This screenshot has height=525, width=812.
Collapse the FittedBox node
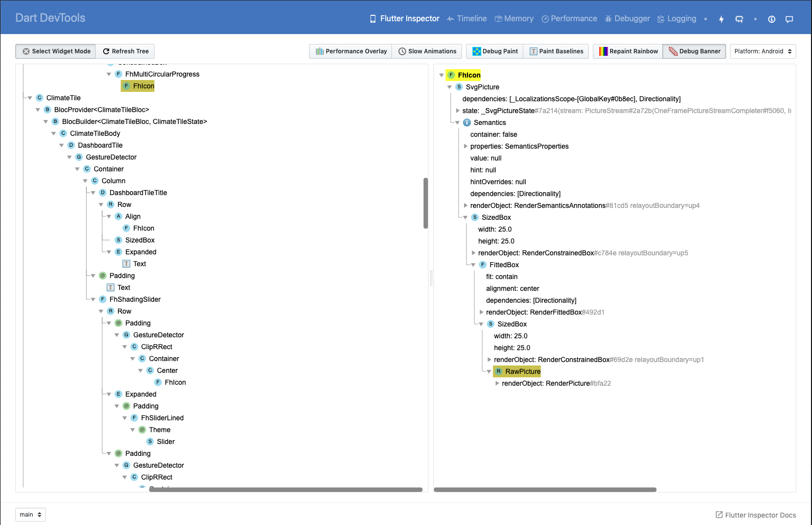pyautogui.click(x=473, y=265)
